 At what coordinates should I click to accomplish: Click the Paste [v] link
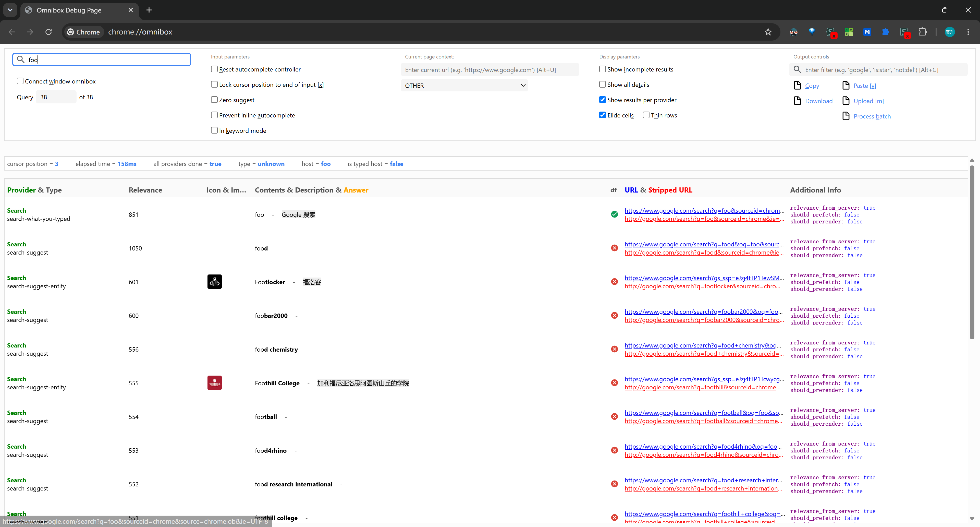click(865, 86)
